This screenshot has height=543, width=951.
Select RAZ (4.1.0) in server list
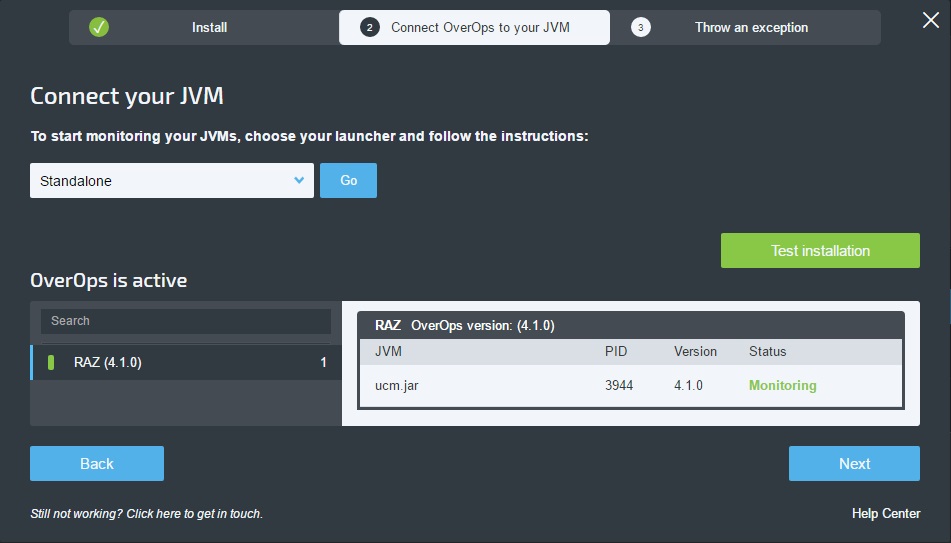(x=186, y=362)
